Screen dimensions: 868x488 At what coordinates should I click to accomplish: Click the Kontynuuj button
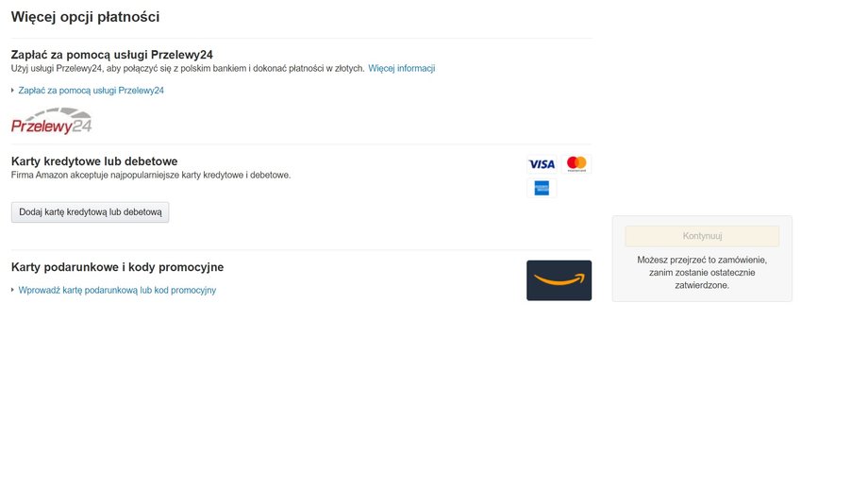pos(702,236)
